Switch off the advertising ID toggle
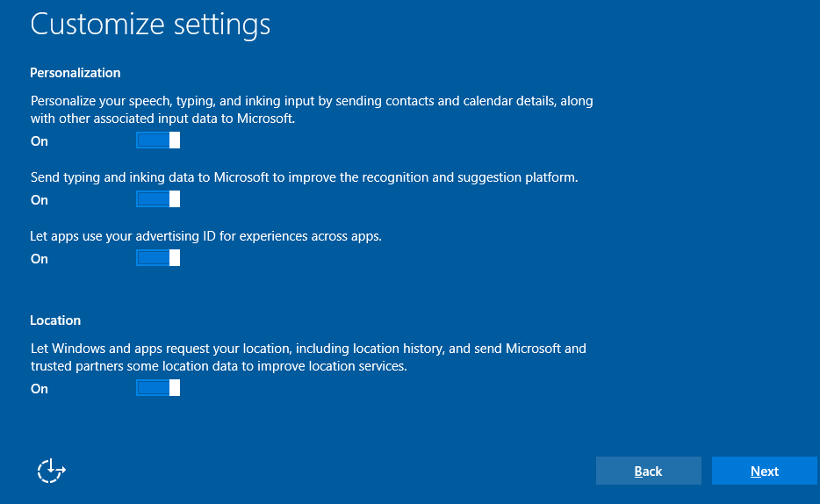 click(x=158, y=258)
